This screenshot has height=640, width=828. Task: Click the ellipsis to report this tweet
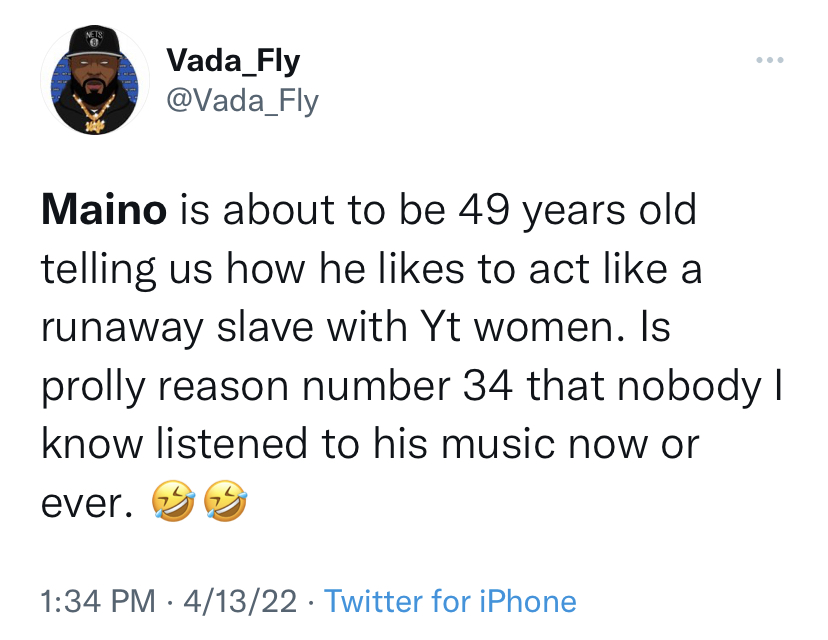tap(769, 59)
